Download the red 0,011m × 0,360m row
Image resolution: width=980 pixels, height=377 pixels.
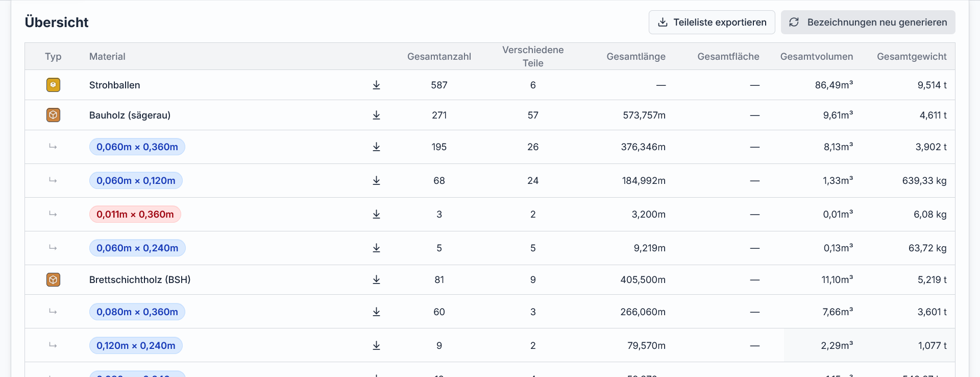[x=376, y=214]
